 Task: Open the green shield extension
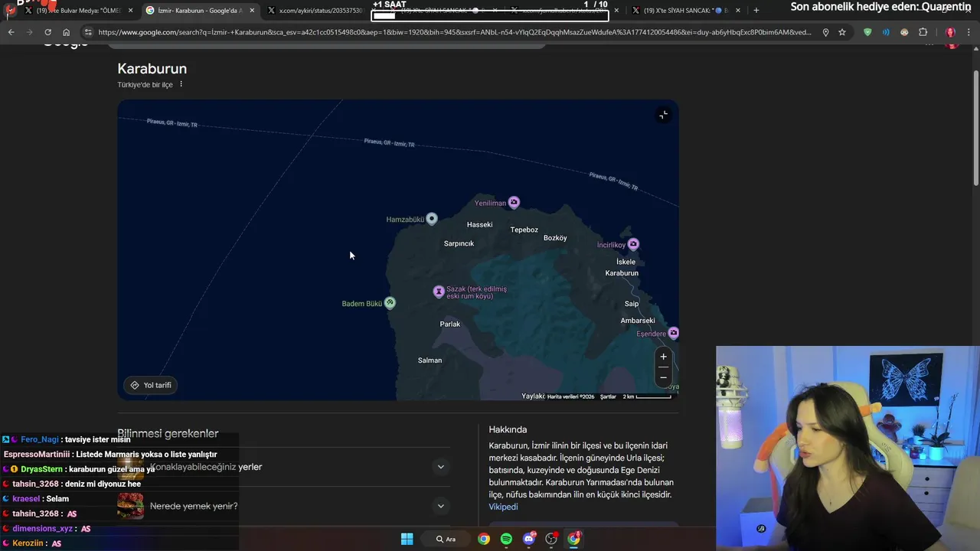click(867, 32)
